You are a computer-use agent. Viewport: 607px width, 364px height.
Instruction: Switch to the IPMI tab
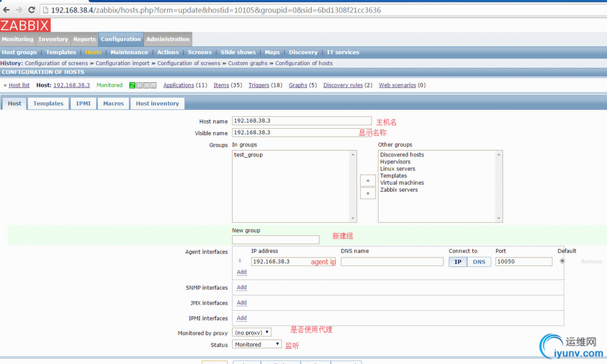point(83,103)
